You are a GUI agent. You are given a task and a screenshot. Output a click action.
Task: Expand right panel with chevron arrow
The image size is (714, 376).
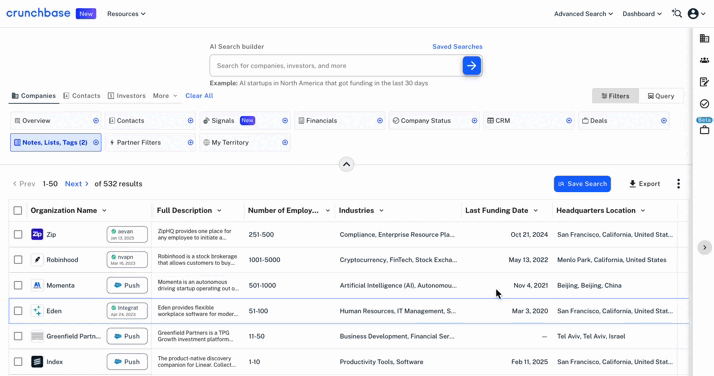(x=704, y=248)
